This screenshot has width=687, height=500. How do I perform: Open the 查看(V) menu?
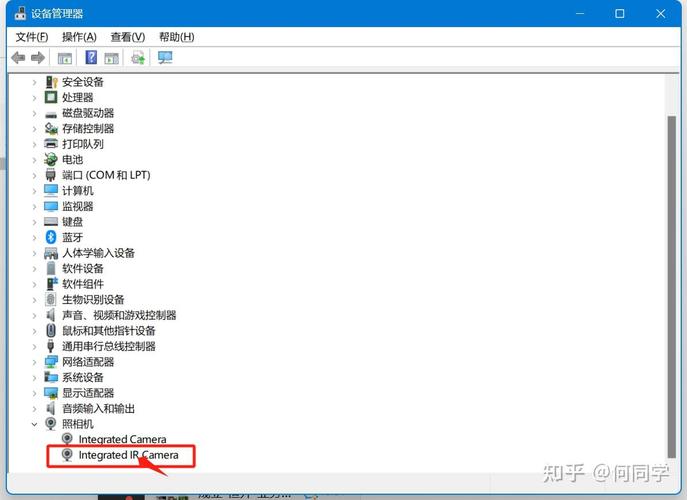point(128,37)
